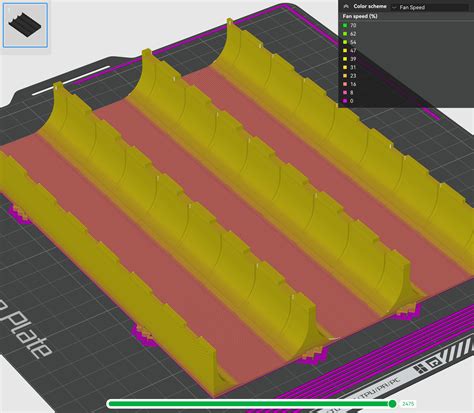Click the 'Fan speed (%)' legend heading
Image resolution: width=474 pixels, height=413 pixels.
(360, 16)
